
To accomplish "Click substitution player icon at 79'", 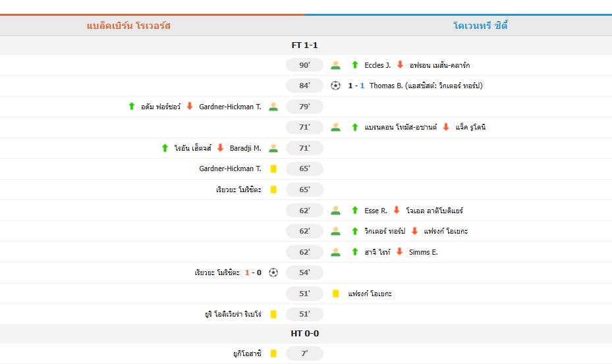I will tap(273, 107).
